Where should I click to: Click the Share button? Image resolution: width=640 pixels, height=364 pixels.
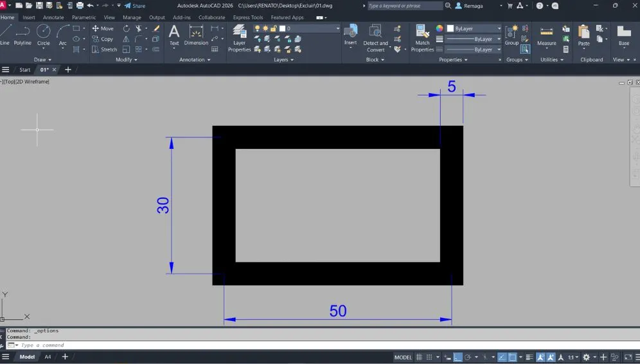pyautogui.click(x=135, y=6)
